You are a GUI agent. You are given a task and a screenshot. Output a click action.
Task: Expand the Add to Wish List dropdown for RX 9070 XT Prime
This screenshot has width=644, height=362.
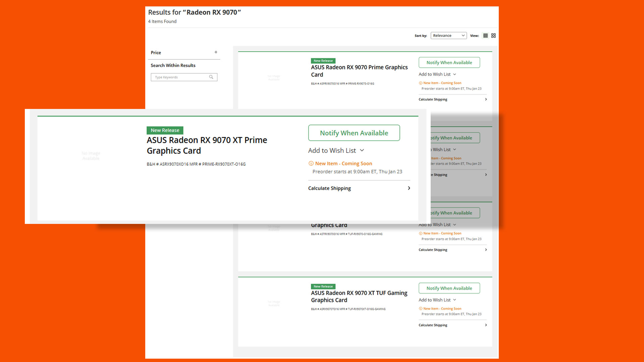[363, 150]
